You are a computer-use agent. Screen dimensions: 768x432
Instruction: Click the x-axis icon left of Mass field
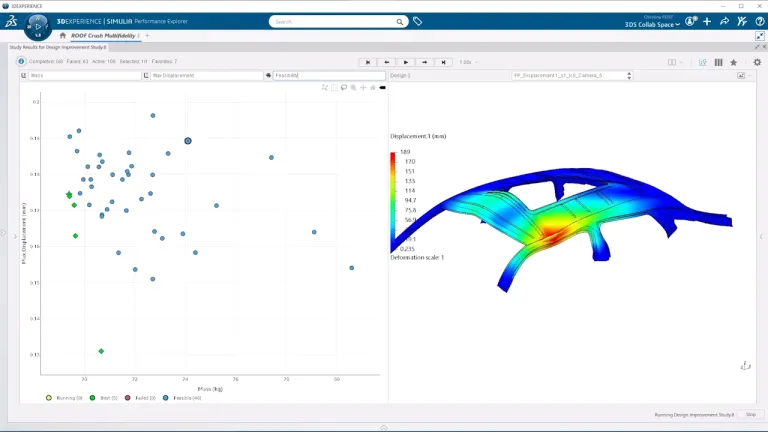(24, 75)
